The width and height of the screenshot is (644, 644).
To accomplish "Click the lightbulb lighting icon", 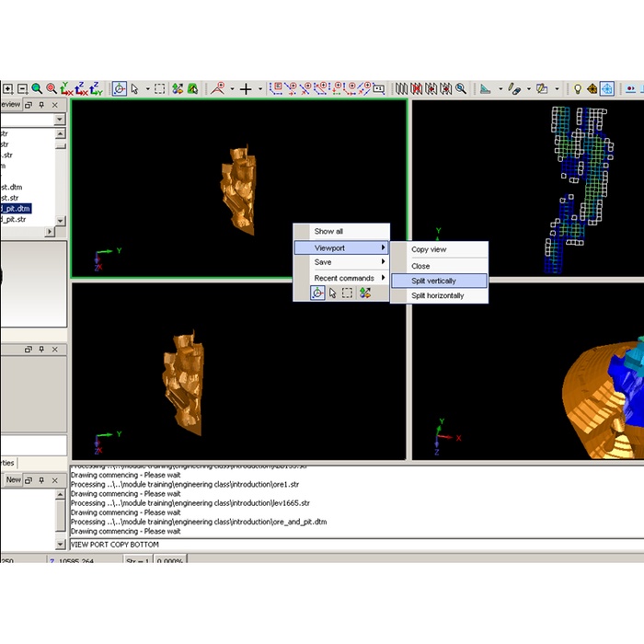I will click(x=578, y=89).
